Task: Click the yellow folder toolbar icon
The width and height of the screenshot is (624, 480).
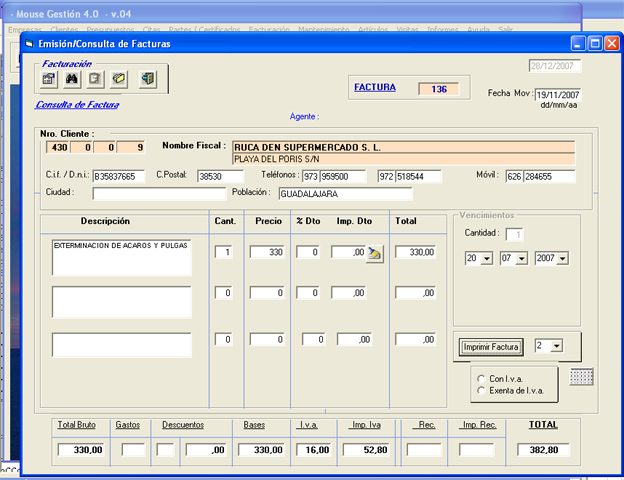Action: point(119,79)
